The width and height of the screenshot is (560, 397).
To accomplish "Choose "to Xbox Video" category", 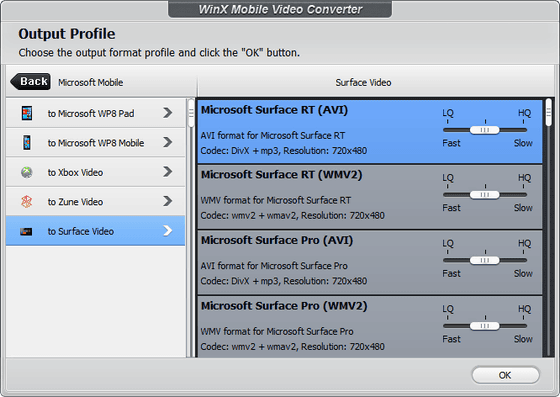I will 95,172.
